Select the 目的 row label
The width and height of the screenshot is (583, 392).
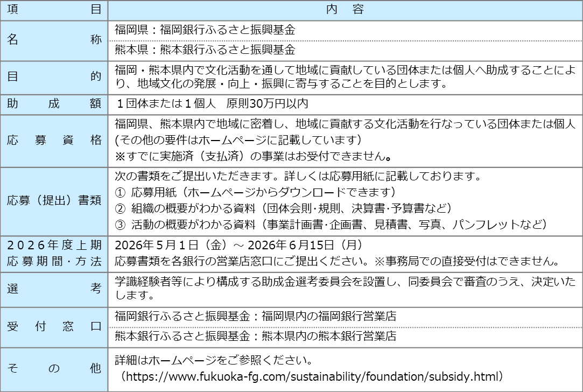click(x=54, y=76)
